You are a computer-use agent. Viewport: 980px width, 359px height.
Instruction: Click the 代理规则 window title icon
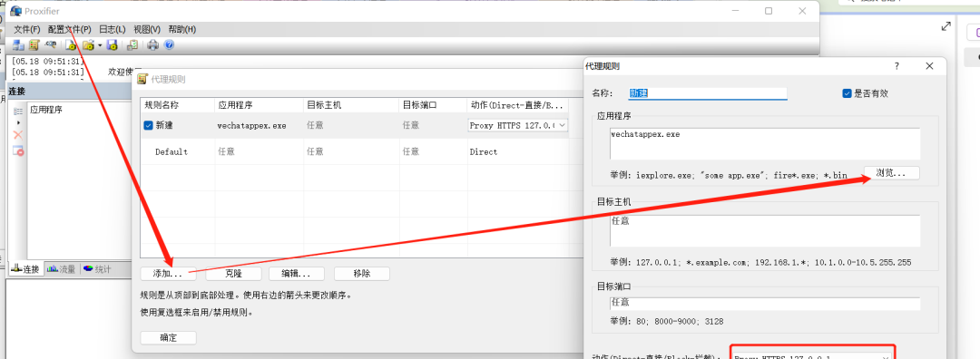point(142,79)
